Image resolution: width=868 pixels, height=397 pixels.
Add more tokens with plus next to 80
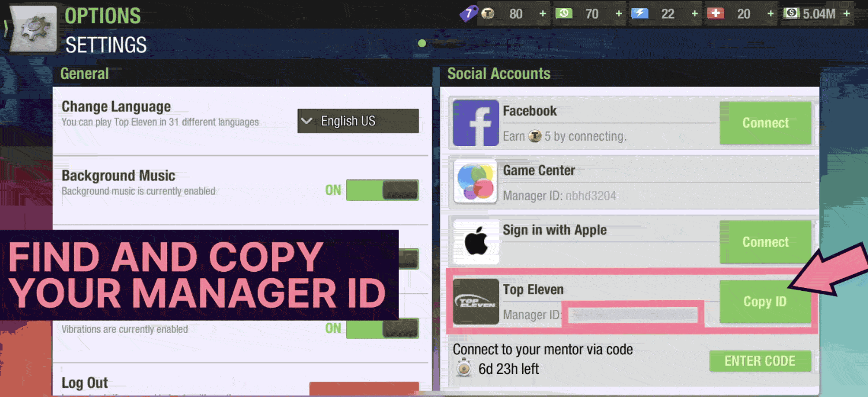pyautogui.click(x=542, y=13)
